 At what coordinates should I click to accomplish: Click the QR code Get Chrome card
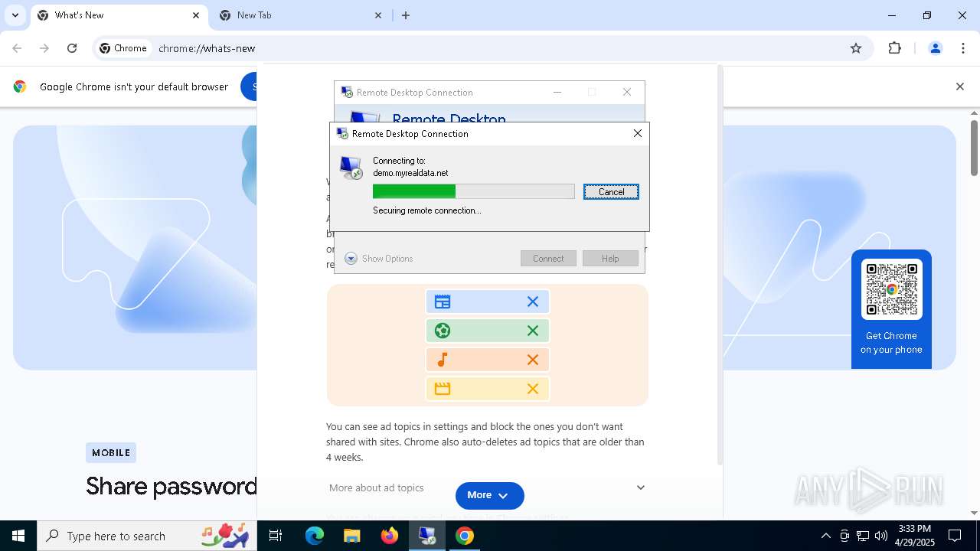coord(891,309)
